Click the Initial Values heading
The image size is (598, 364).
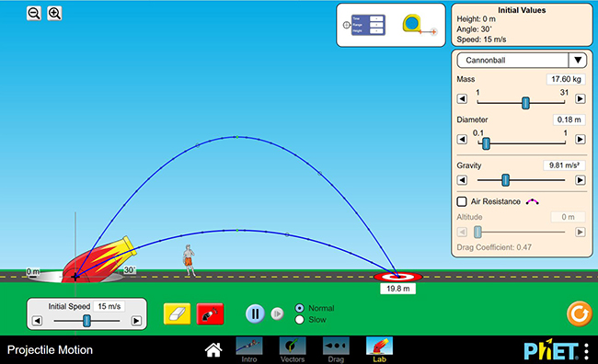click(522, 10)
